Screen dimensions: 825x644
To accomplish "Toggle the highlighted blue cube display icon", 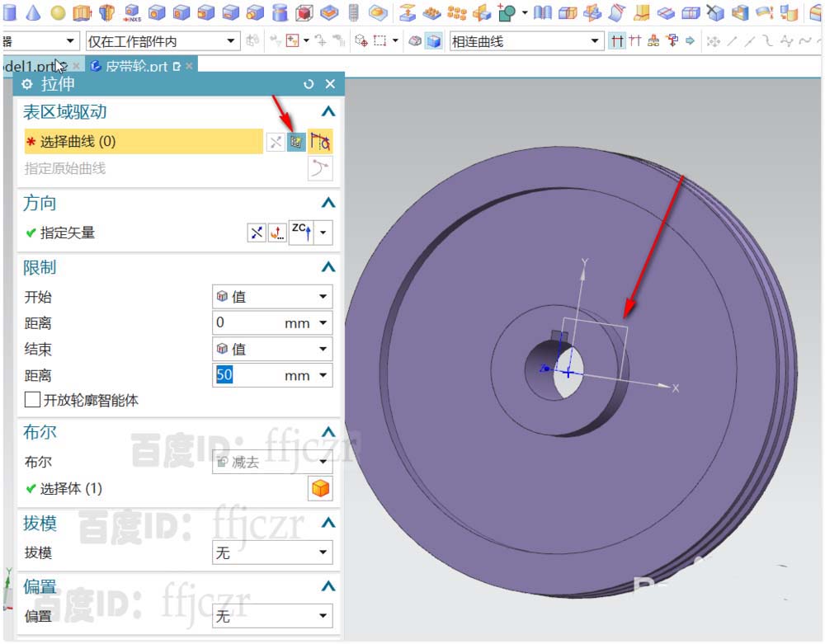I will (434, 40).
